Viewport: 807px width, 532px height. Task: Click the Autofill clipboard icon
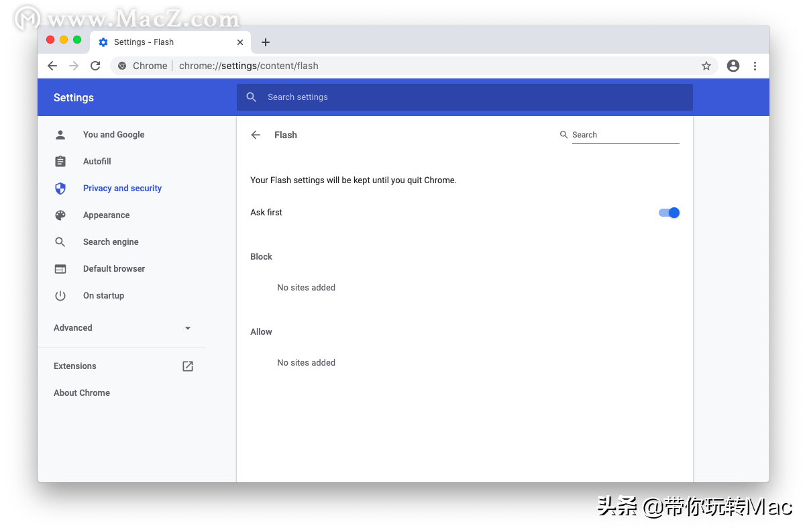tap(60, 162)
